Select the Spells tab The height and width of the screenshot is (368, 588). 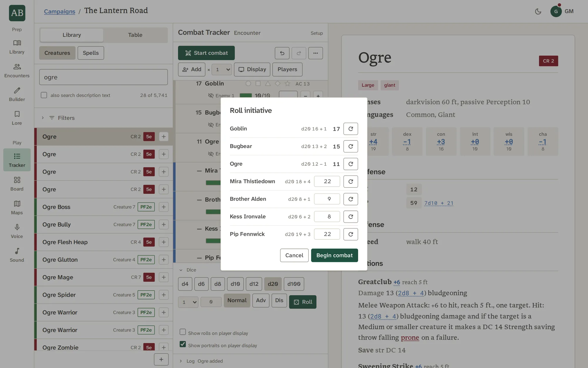[x=91, y=53]
